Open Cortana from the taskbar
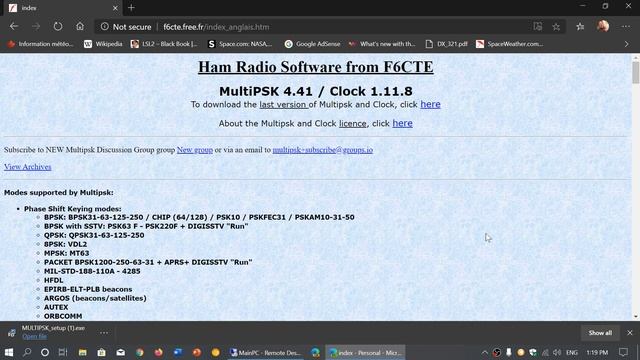Image resolution: width=640 pixels, height=360 pixels. [45, 352]
